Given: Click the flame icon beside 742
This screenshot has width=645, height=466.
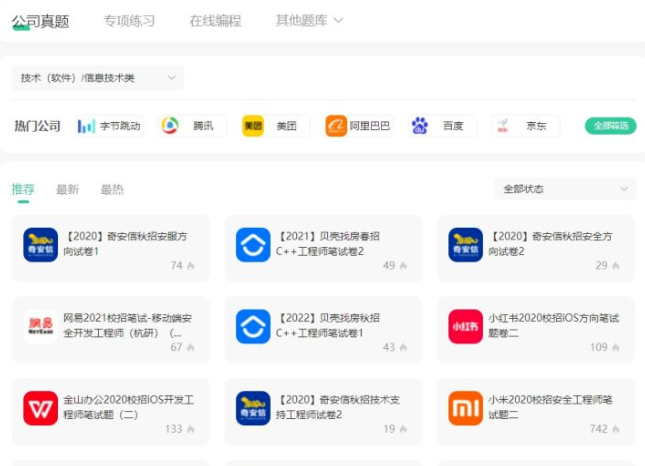Looking at the screenshot, I should 615,429.
